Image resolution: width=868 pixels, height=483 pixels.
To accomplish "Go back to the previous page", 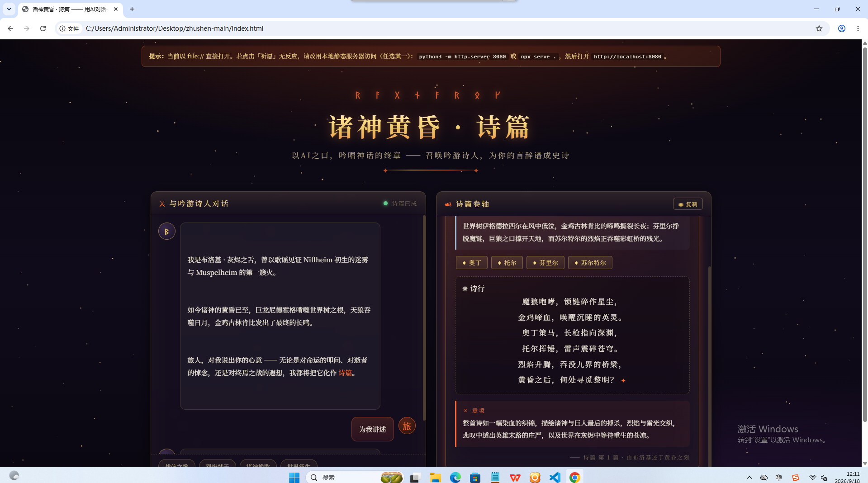I will click(x=10, y=28).
